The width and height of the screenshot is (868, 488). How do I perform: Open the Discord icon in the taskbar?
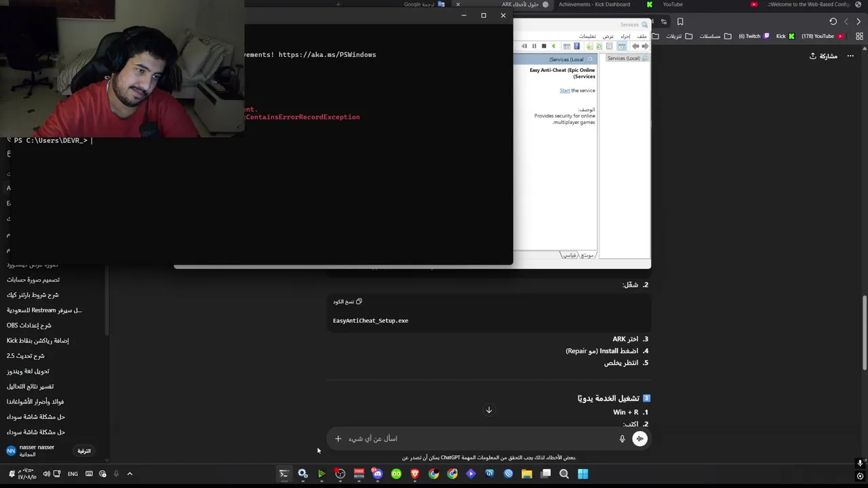[x=378, y=474]
